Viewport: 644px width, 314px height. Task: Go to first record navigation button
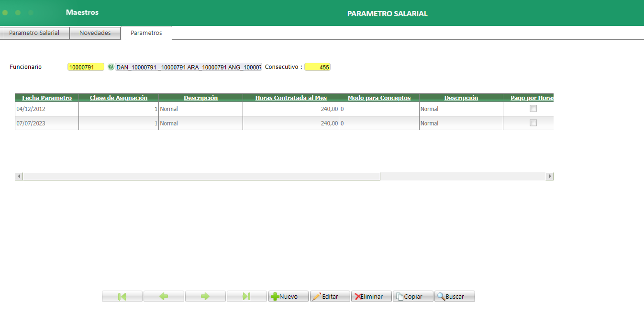(x=122, y=296)
